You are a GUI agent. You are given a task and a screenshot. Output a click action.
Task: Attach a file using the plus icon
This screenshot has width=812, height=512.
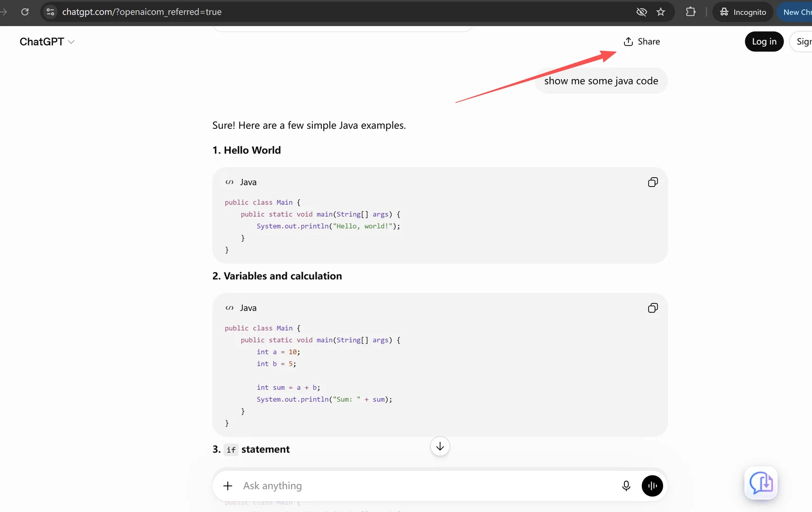228,486
